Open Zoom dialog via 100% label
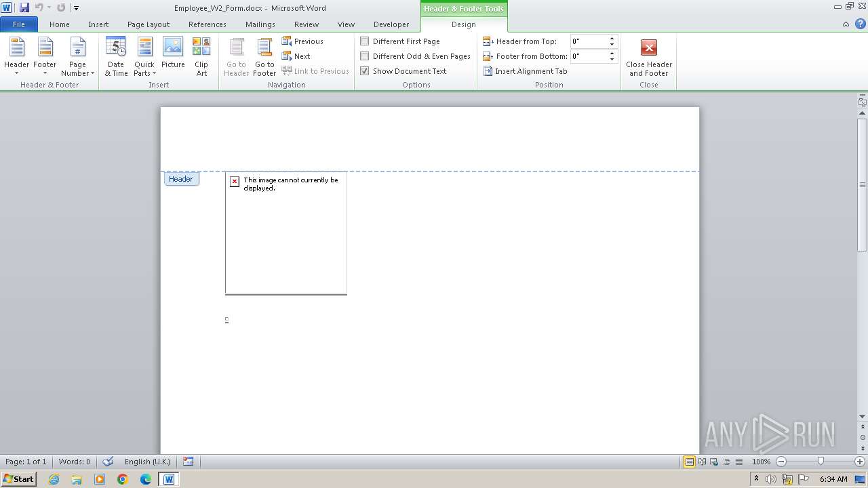This screenshot has height=488, width=868. (x=761, y=462)
